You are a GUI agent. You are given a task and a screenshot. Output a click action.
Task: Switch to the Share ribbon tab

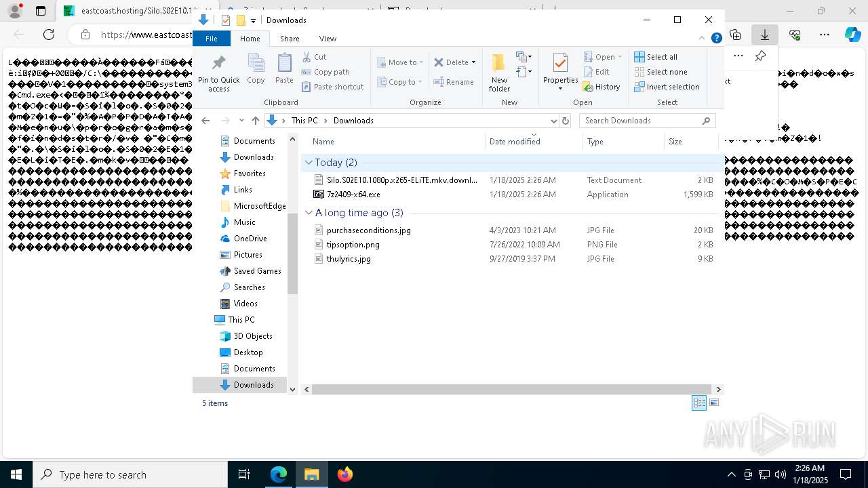(x=290, y=39)
